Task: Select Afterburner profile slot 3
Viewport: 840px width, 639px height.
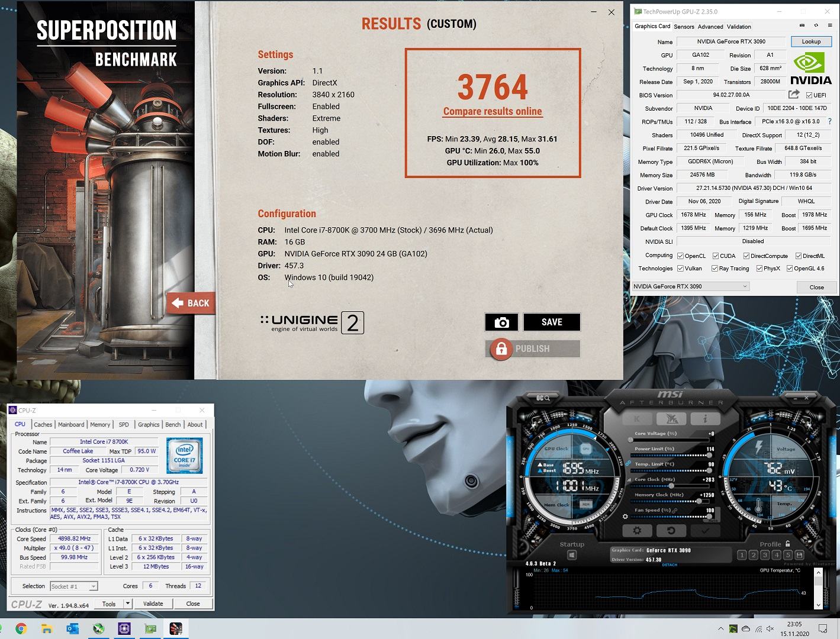Action: click(x=765, y=555)
